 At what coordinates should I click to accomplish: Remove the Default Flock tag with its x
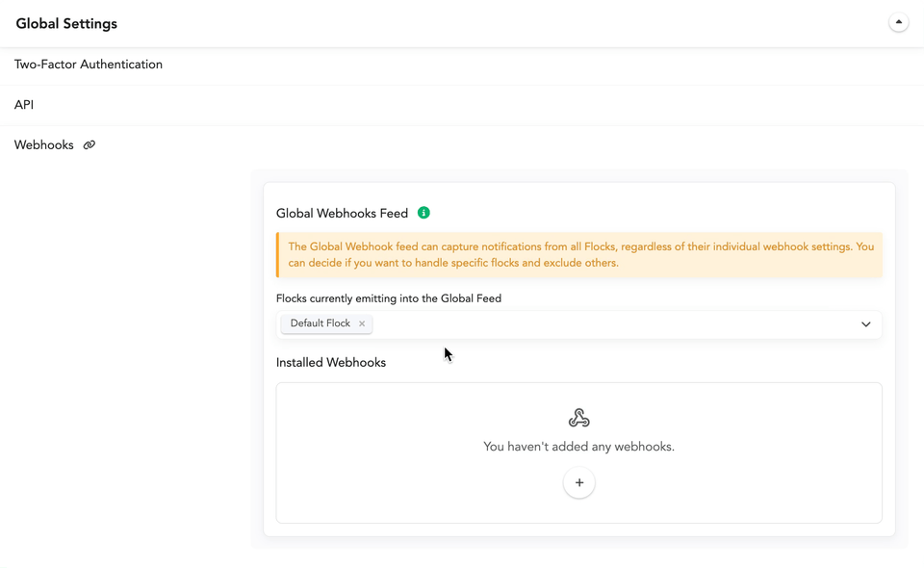pyautogui.click(x=362, y=323)
